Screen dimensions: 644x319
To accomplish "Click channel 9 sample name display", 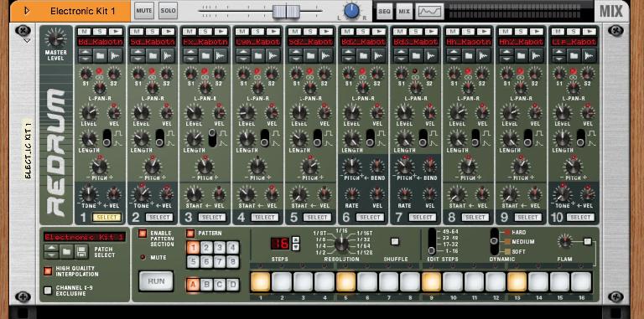I will 521,42.
